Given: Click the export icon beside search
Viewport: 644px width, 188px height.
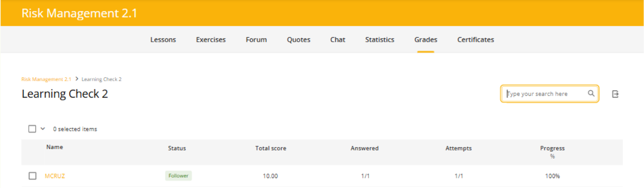Looking at the screenshot, I should (x=615, y=94).
